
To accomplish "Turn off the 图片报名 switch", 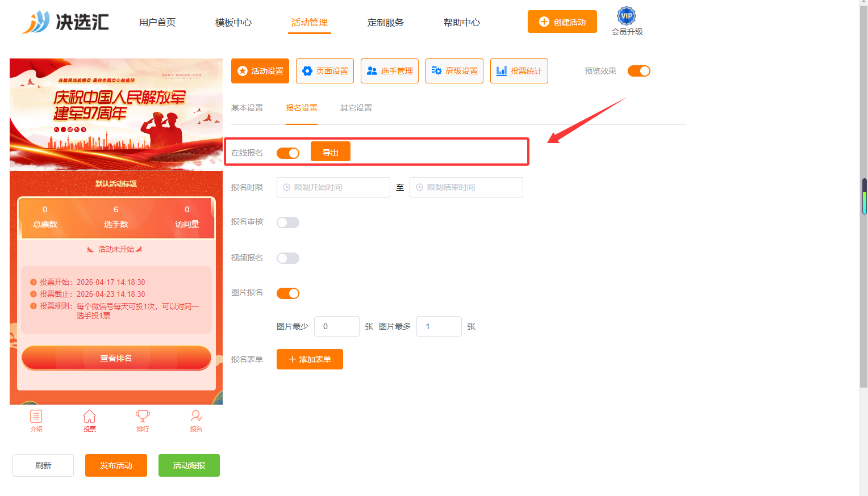I will (288, 293).
